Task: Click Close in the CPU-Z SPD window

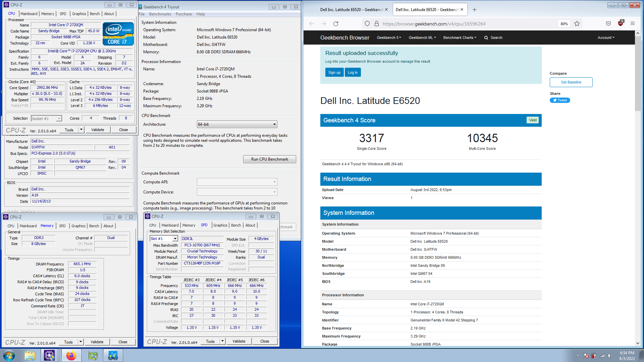Action: point(265,341)
